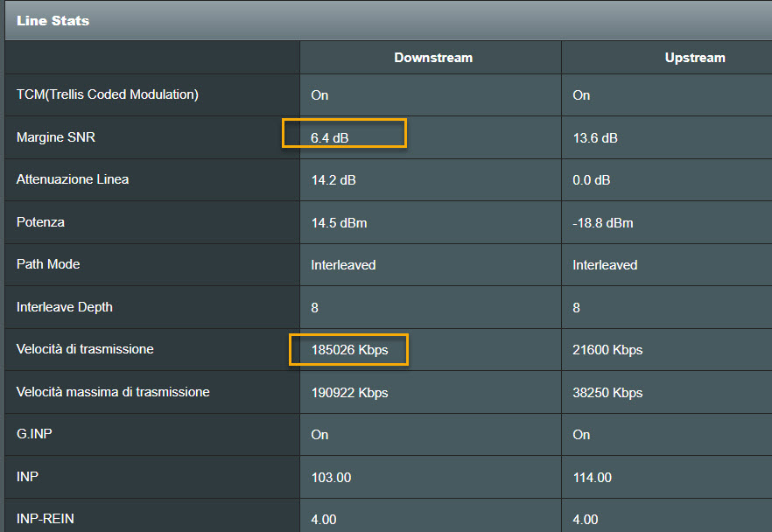The height and width of the screenshot is (532, 772).
Task: Select the downstream G.INP On value
Action: (319, 435)
